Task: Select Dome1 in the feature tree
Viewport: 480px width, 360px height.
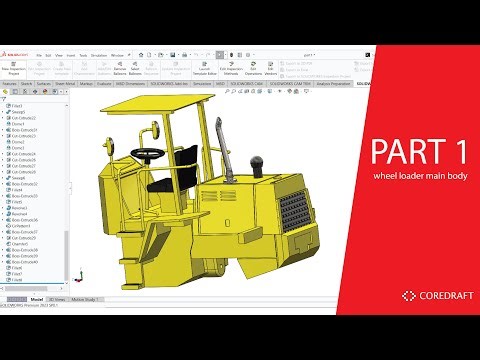Action: [15, 124]
